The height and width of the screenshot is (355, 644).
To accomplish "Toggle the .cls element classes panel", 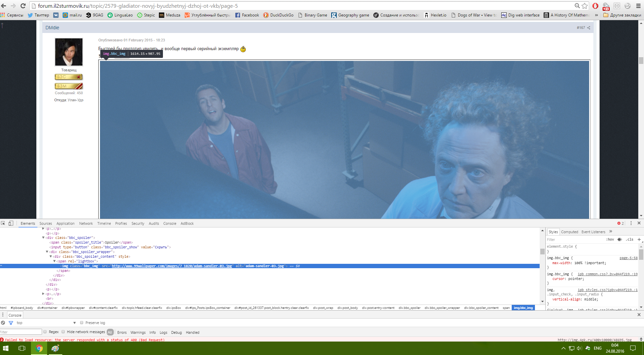I will click(x=630, y=240).
